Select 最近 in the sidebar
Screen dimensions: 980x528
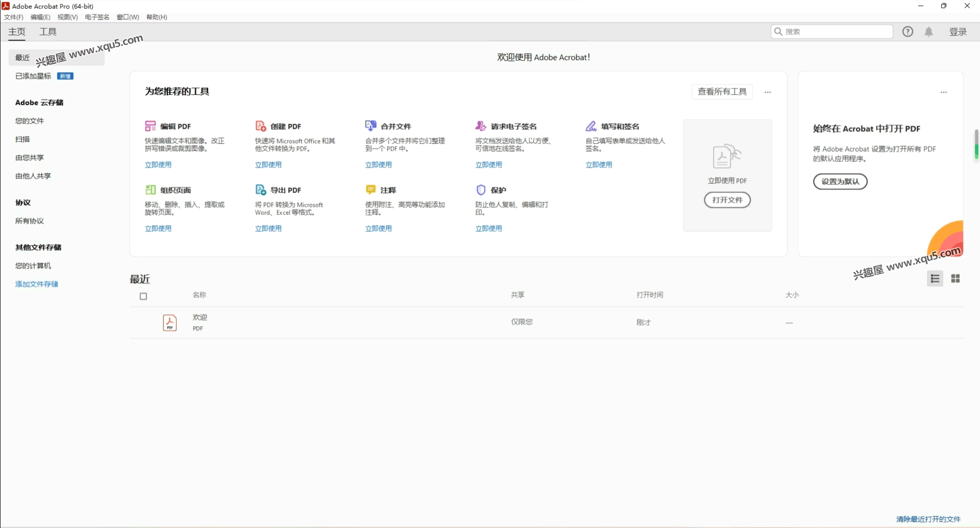(56, 57)
